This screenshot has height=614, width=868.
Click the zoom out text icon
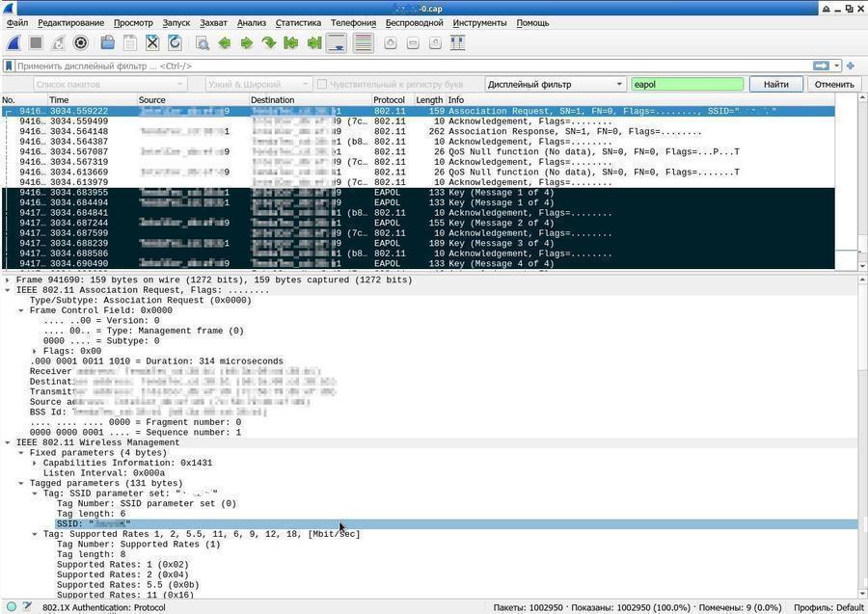click(x=413, y=43)
